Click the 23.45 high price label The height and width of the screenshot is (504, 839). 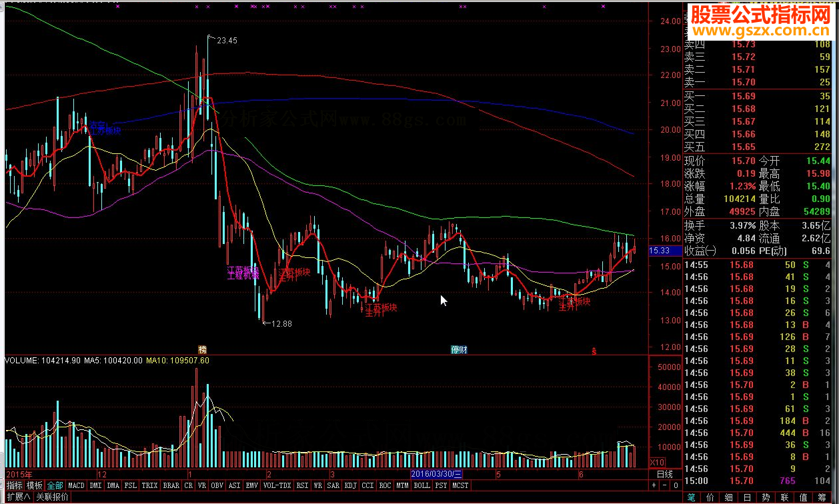pyautogui.click(x=227, y=41)
